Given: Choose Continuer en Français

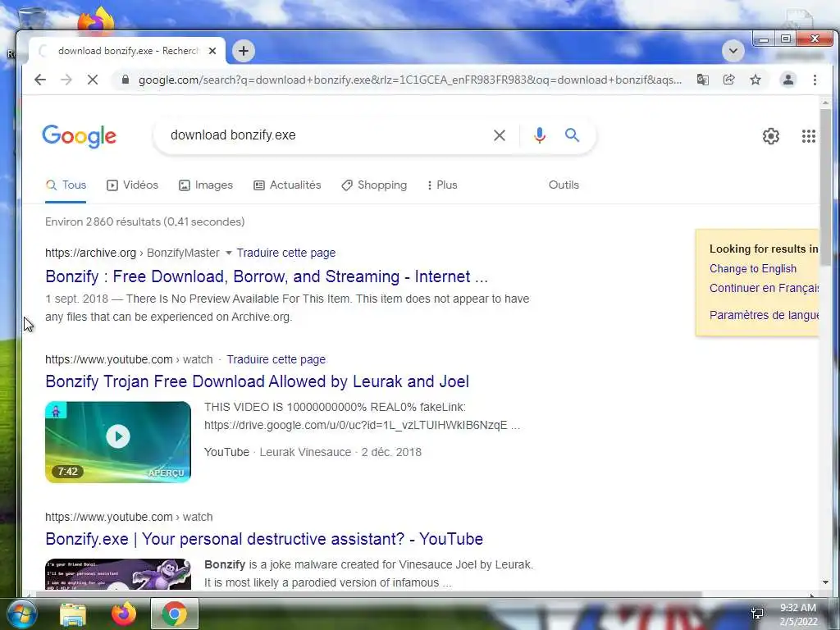Looking at the screenshot, I should 764,288.
